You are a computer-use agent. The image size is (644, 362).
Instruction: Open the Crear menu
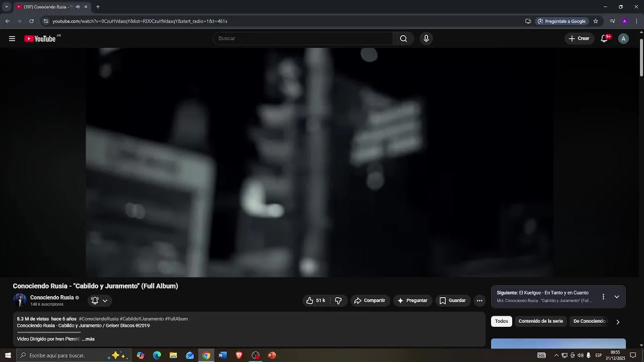coord(579,39)
